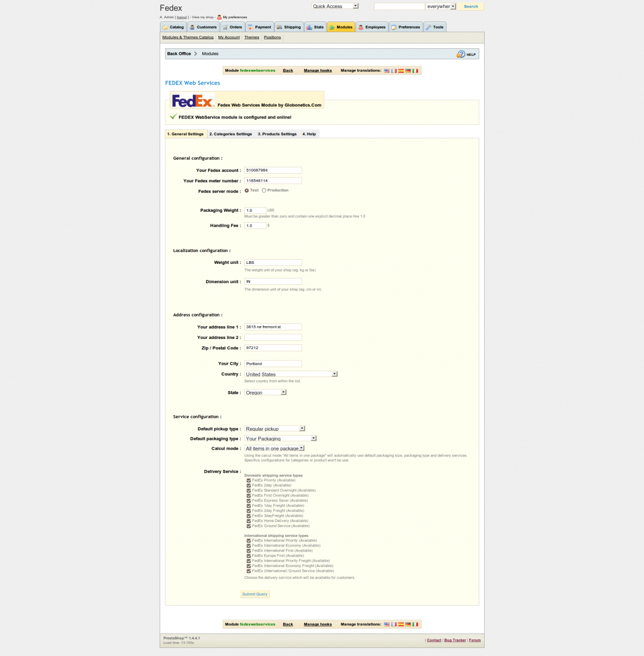
Task: Open the My Account submenu link
Action: coord(229,38)
